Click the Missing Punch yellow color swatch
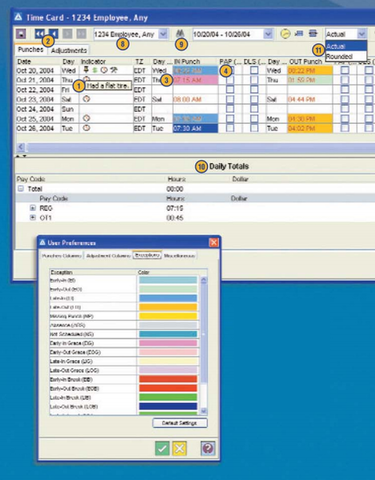 (x=168, y=316)
